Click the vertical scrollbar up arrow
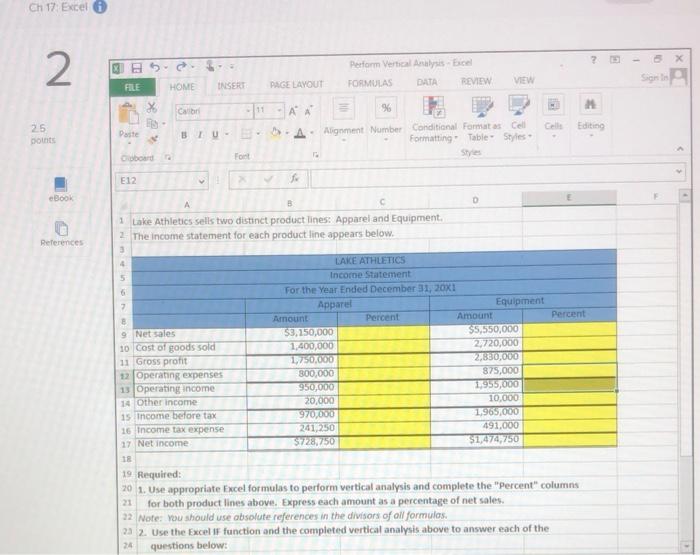This screenshot has height=555, width=700. coord(684,196)
